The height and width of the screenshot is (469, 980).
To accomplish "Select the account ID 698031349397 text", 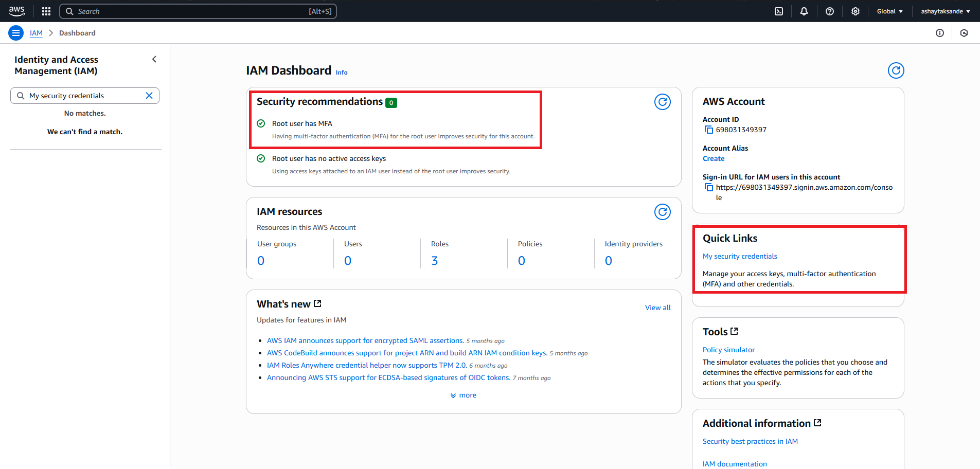I will (x=741, y=130).
